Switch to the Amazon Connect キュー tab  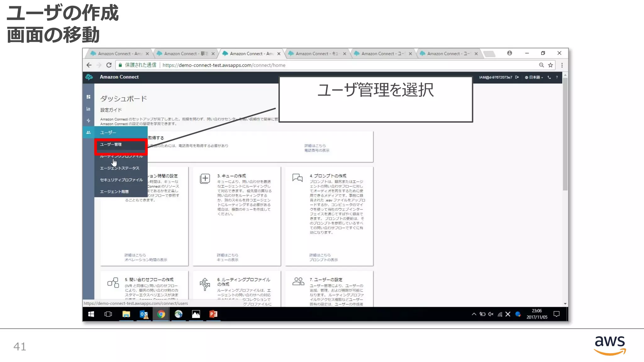pos(317,54)
